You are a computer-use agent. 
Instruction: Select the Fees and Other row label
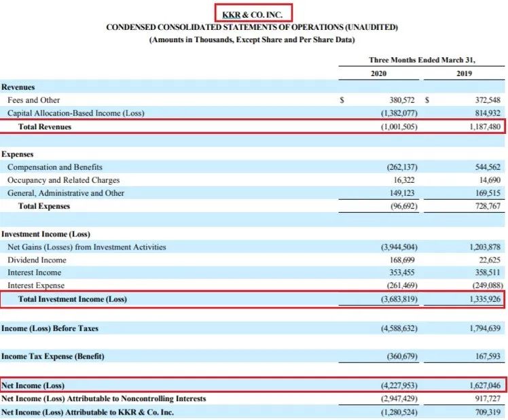click(x=34, y=100)
